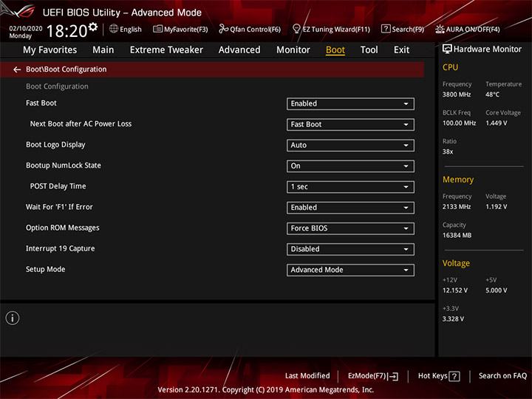Click the Hardware Monitor heading

[487, 50]
